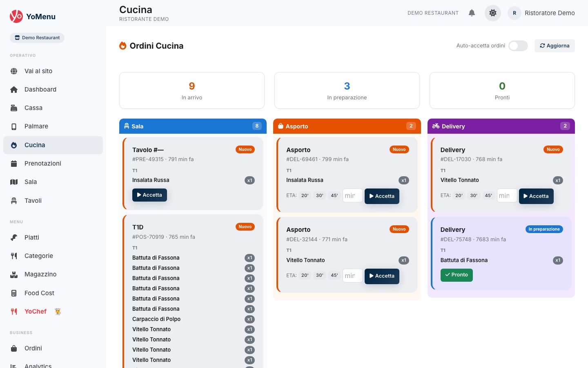588x368 pixels.
Task: Choose 45' ETA for Delivery #DEL-17030
Action: [488, 195]
